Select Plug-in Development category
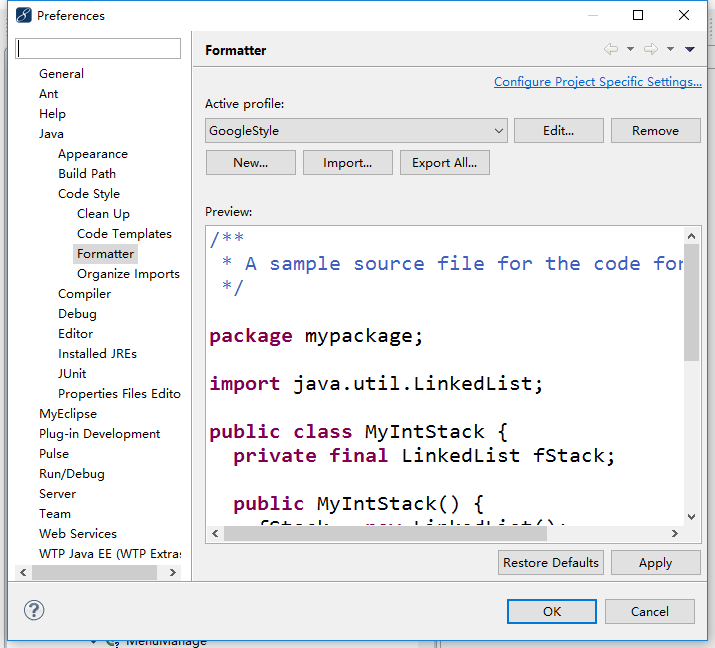The width and height of the screenshot is (715, 648). click(x=100, y=434)
